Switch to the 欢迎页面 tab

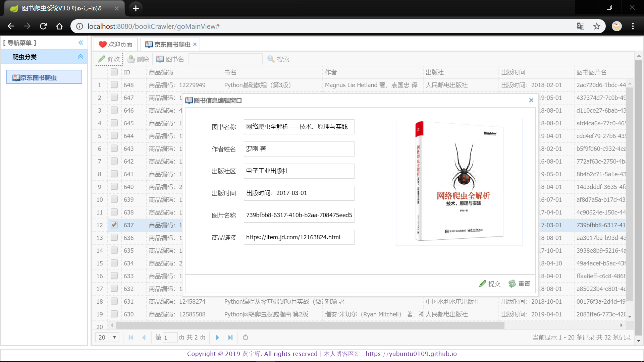coord(116,44)
